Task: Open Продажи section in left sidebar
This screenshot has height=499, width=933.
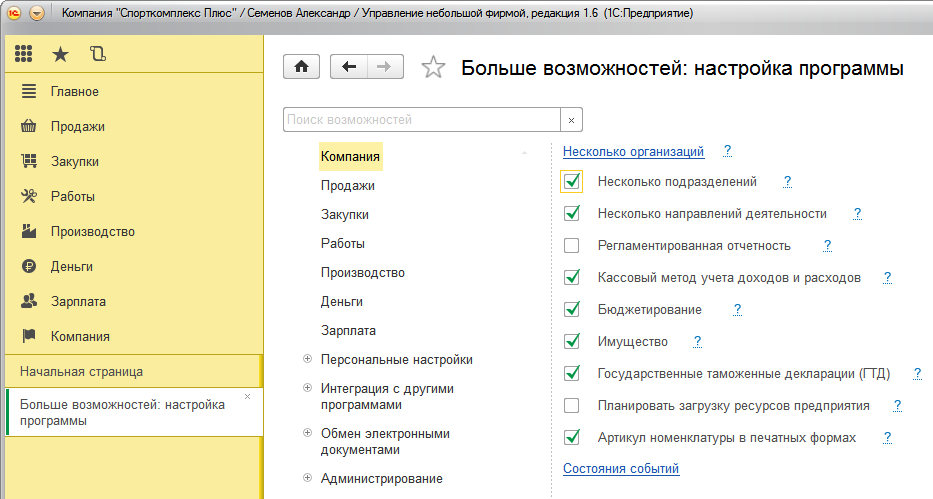Action: [78, 127]
